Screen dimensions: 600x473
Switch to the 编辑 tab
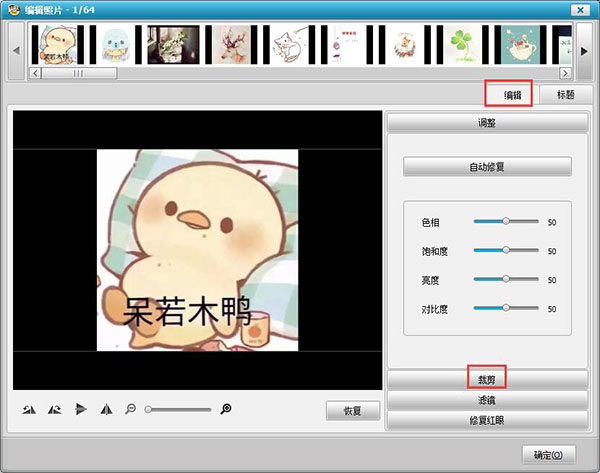tap(512, 95)
